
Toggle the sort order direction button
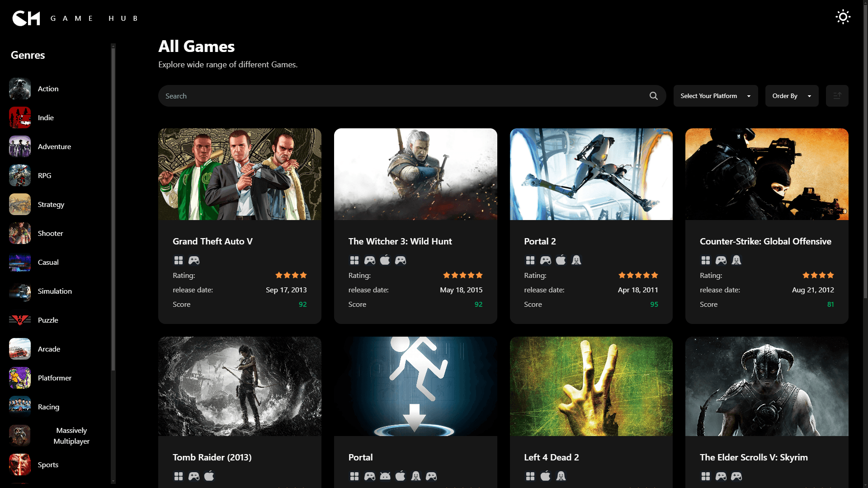[x=837, y=96]
